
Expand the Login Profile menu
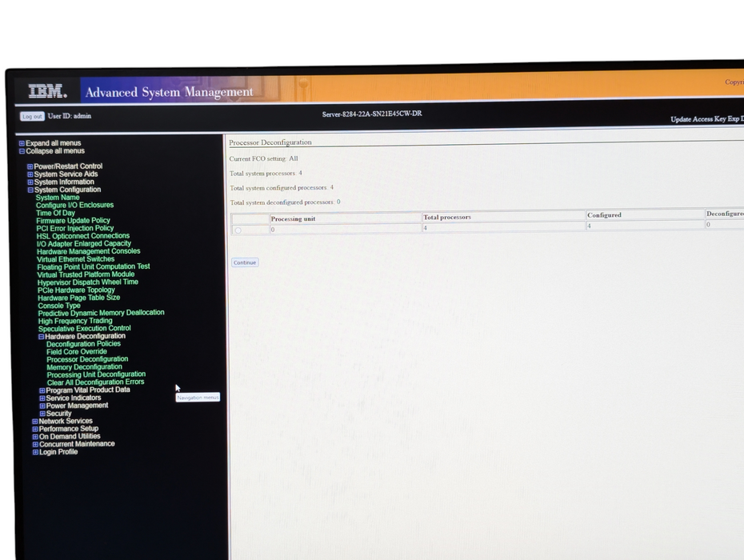35,452
